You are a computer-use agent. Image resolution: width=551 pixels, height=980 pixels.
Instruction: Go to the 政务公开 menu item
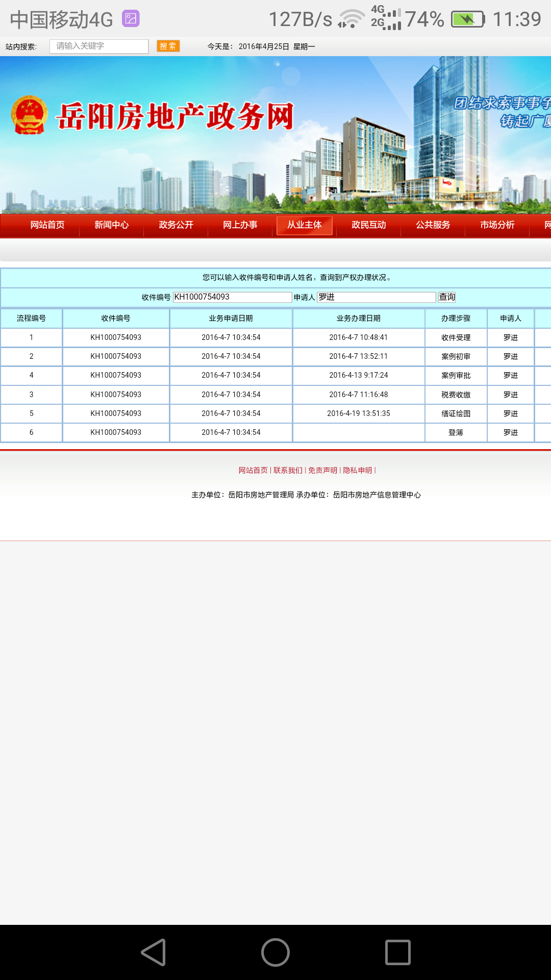(176, 225)
